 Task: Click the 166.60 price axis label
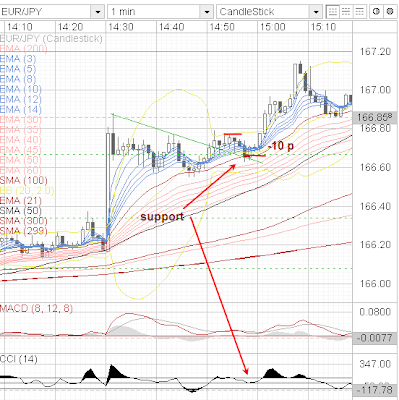click(375, 167)
